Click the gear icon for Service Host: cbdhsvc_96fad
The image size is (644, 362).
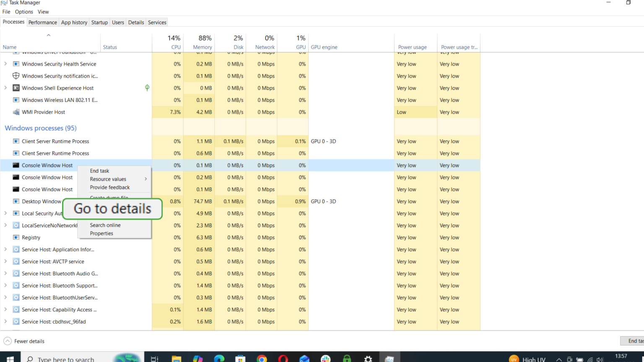tap(16, 322)
